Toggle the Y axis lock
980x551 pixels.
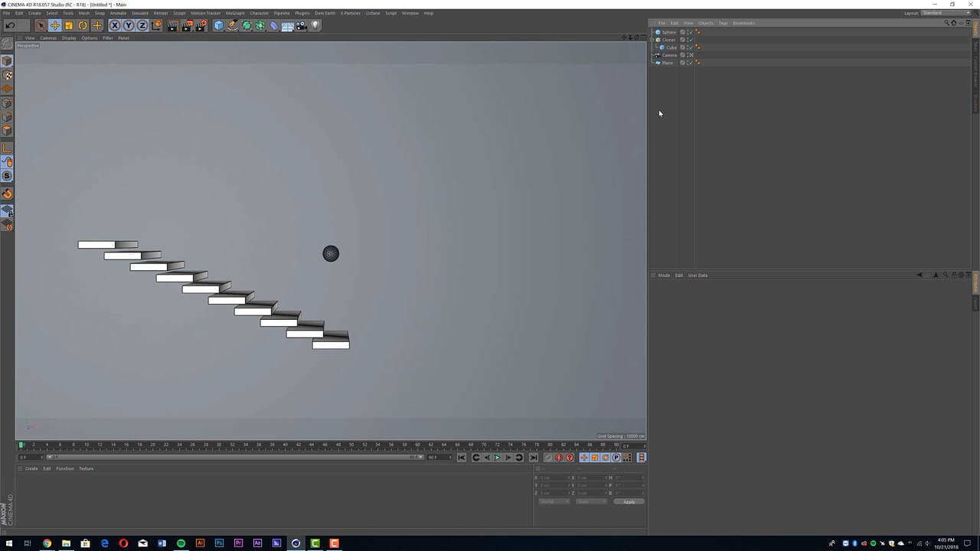[127, 25]
